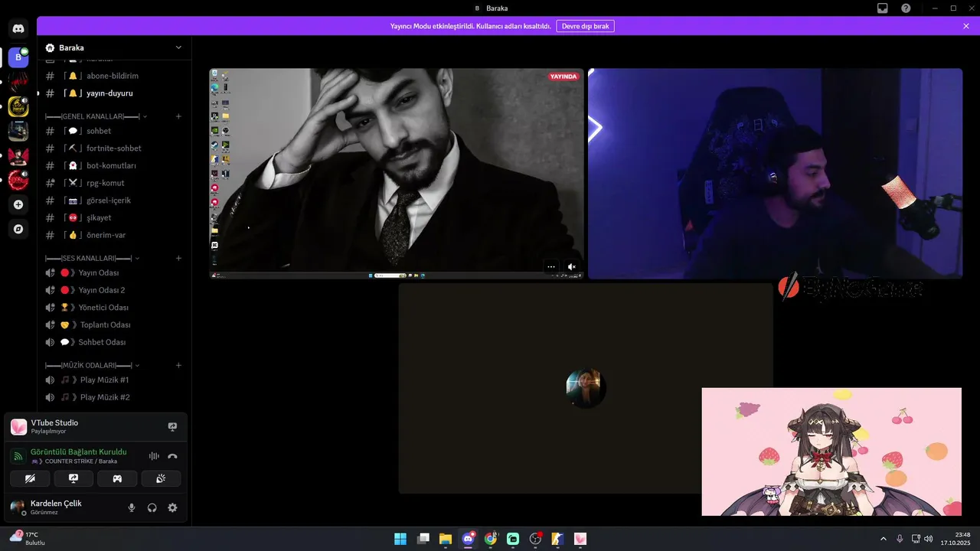Stream VTube Studio using the screen share icon

pyautogui.click(x=172, y=427)
